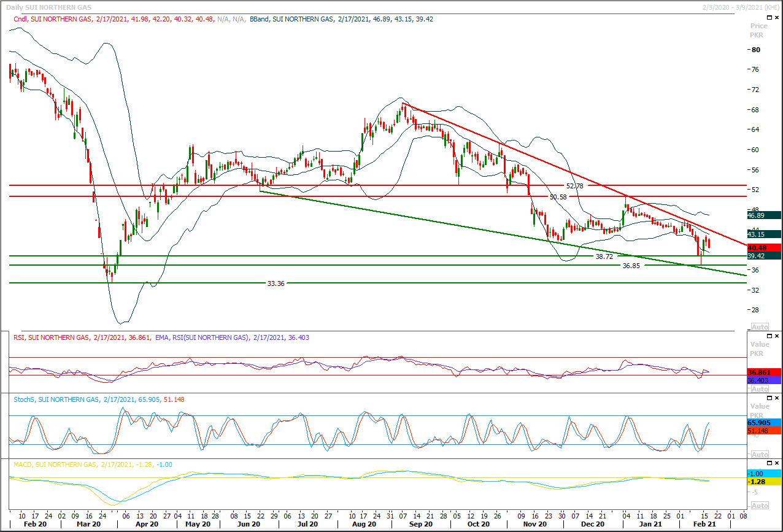The image size is (783, 532).
Task: Click the 'Feb 21' month on time axis
Action: tap(704, 525)
